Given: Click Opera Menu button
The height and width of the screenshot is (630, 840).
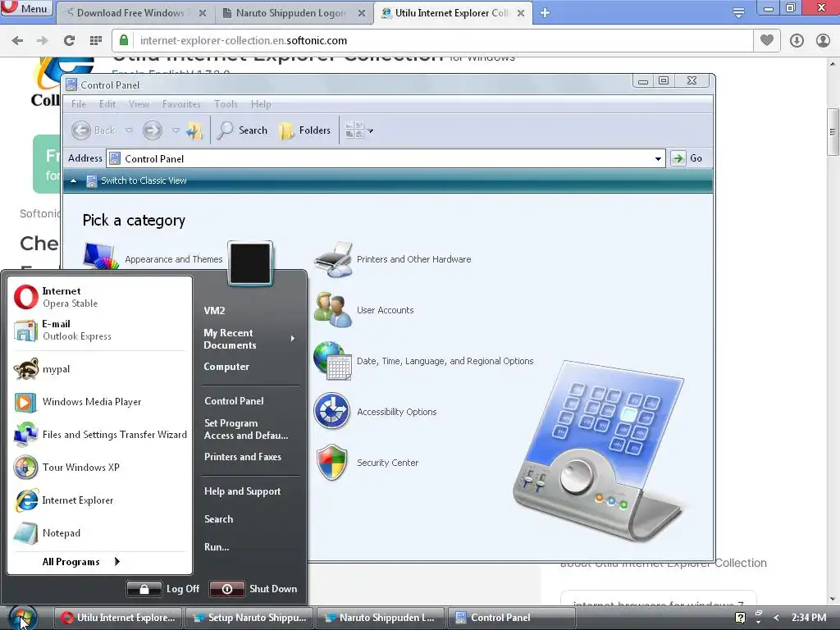Looking at the screenshot, I should tap(25, 8).
